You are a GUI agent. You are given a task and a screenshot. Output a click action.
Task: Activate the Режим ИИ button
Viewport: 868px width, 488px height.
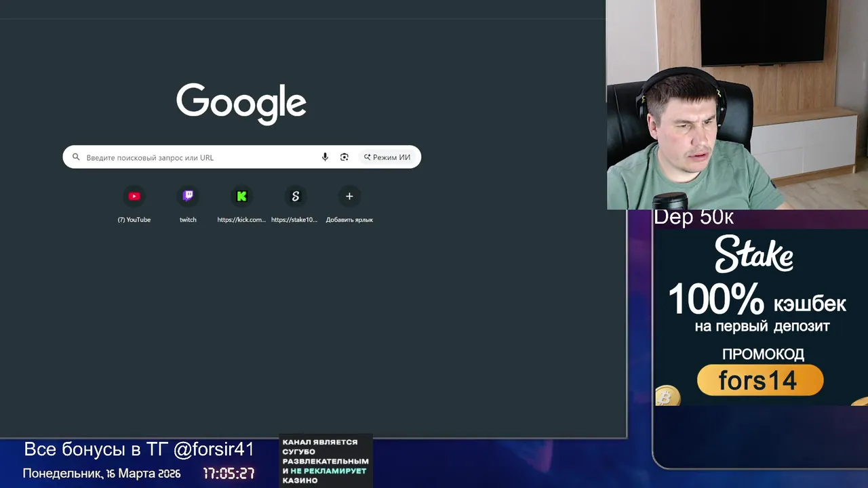[387, 157]
